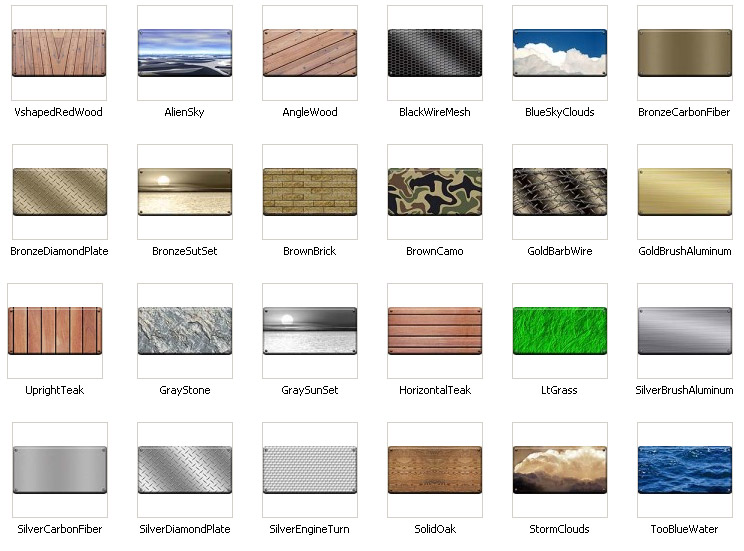Pick the BlackWireMesh thumbnail

tap(435, 53)
